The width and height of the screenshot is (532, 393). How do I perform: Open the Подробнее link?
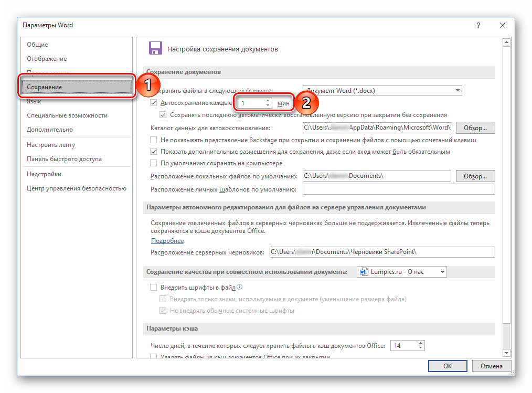(x=167, y=241)
